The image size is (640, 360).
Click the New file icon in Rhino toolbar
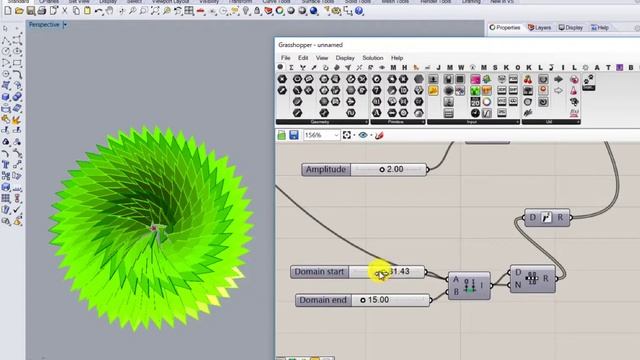click(7, 11)
